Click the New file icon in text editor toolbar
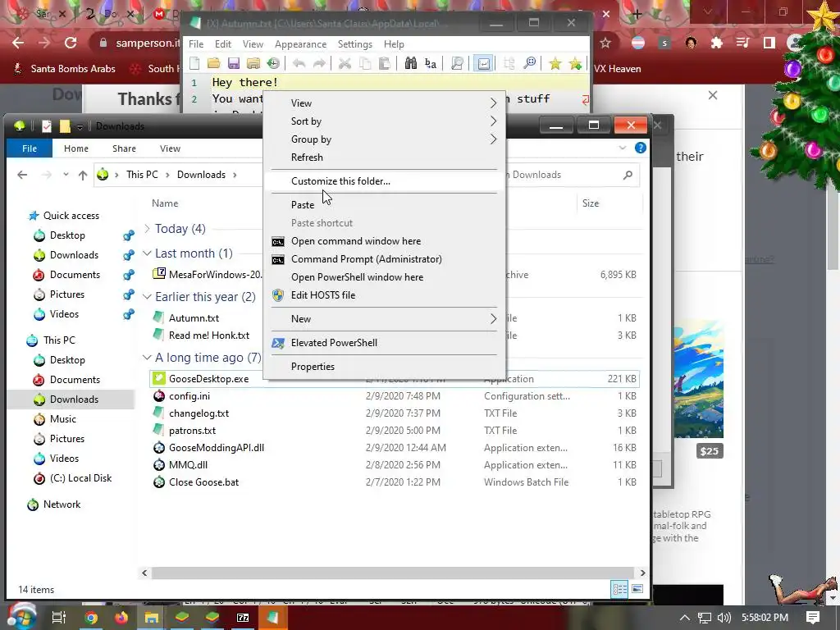840x630 pixels. click(194, 64)
